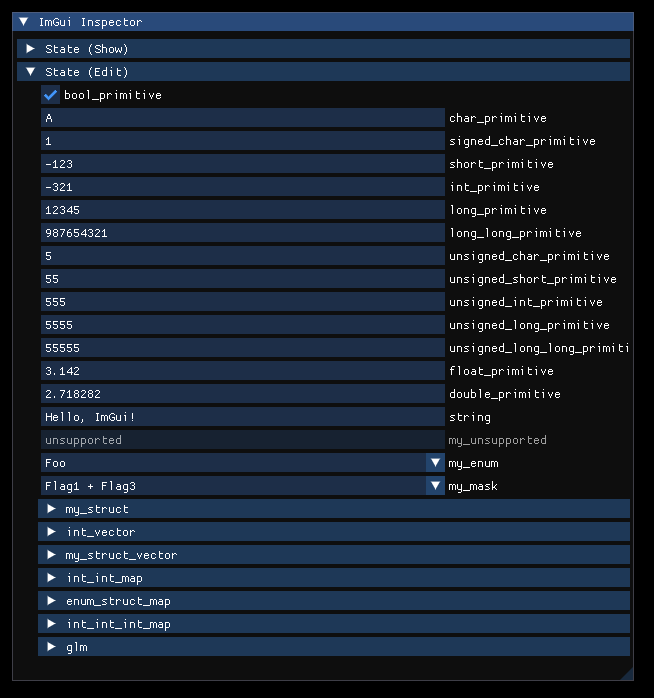
Task: Expand the my_struct_vector node
Action: coord(51,555)
